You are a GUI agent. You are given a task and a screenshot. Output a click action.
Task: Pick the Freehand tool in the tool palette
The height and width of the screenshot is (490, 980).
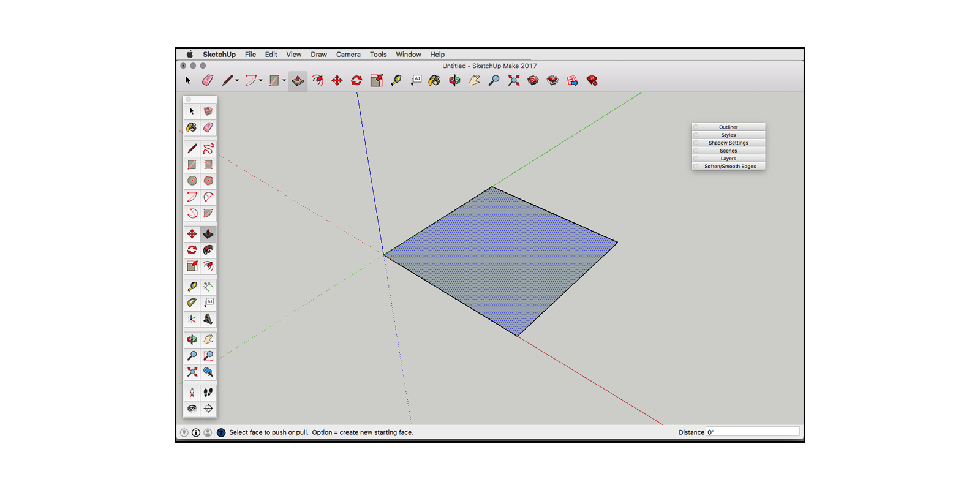coord(208,148)
